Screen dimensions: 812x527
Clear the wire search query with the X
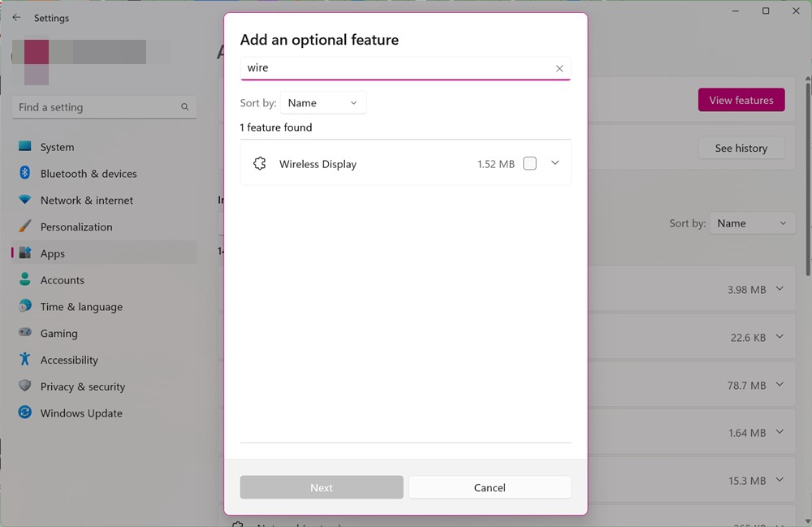pyautogui.click(x=559, y=68)
